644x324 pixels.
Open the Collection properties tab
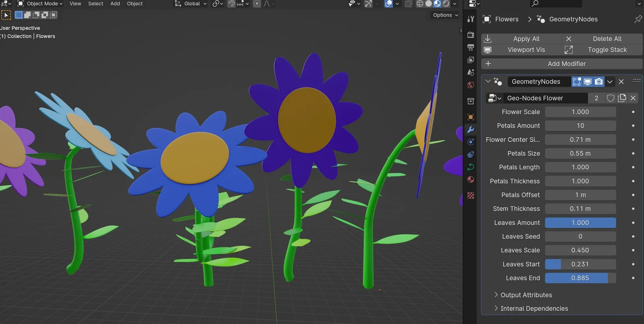[471, 101]
